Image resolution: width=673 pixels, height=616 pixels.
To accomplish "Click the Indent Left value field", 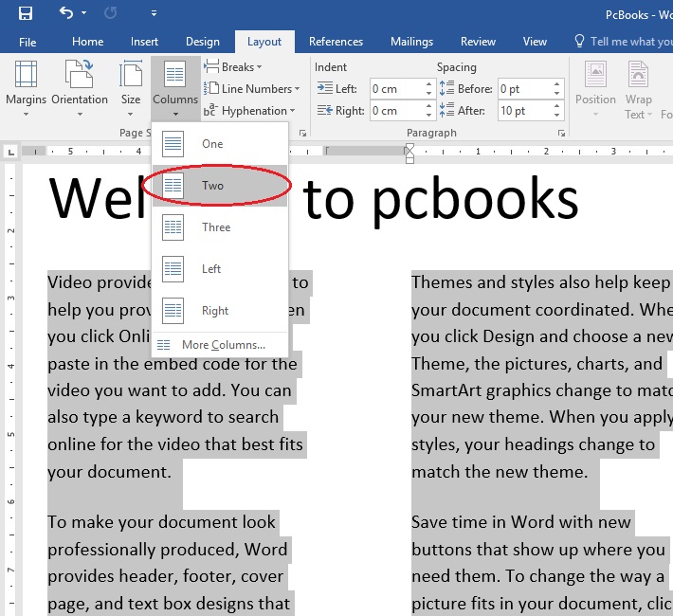I will [x=396, y=89].
